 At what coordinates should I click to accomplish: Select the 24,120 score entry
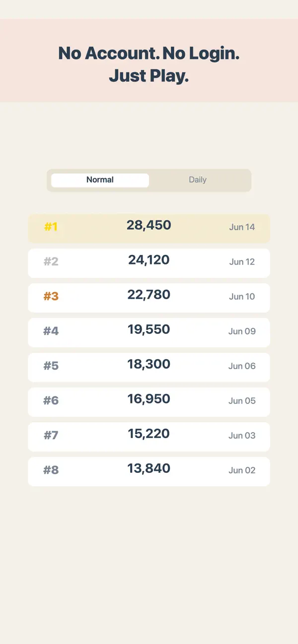click(x=149, y=263)
